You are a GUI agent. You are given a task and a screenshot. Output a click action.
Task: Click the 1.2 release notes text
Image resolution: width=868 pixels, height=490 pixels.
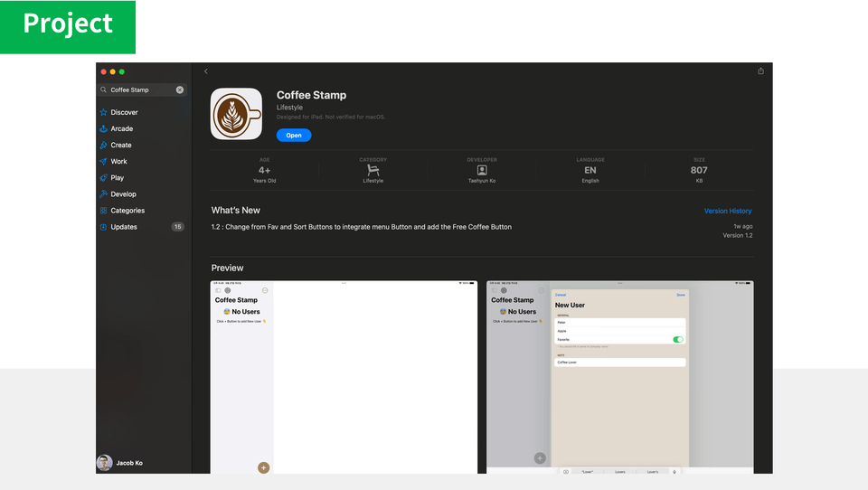pyautogui.click(x=362, y=227)
